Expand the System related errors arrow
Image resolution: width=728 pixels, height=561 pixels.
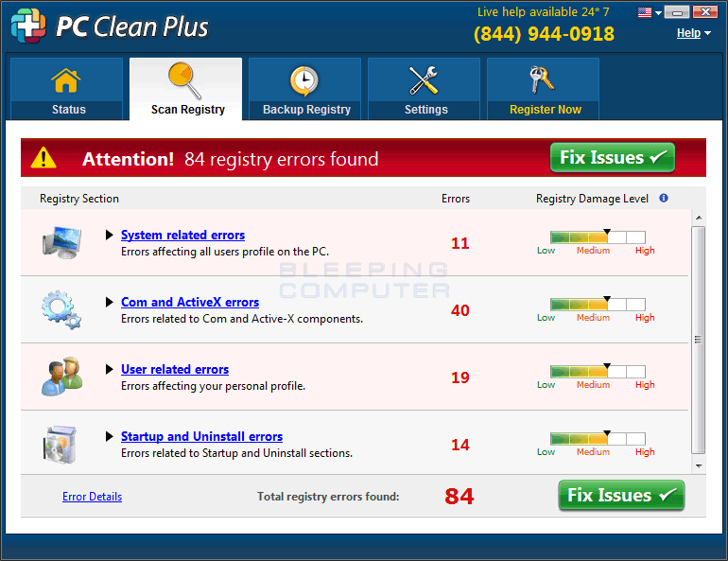point(109,235)
